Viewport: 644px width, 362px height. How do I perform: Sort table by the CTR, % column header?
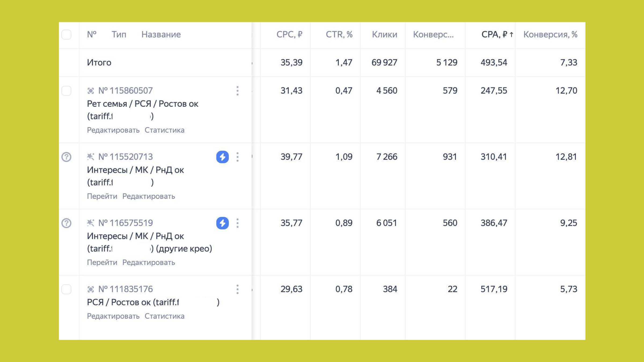click(x=339, y=35)
